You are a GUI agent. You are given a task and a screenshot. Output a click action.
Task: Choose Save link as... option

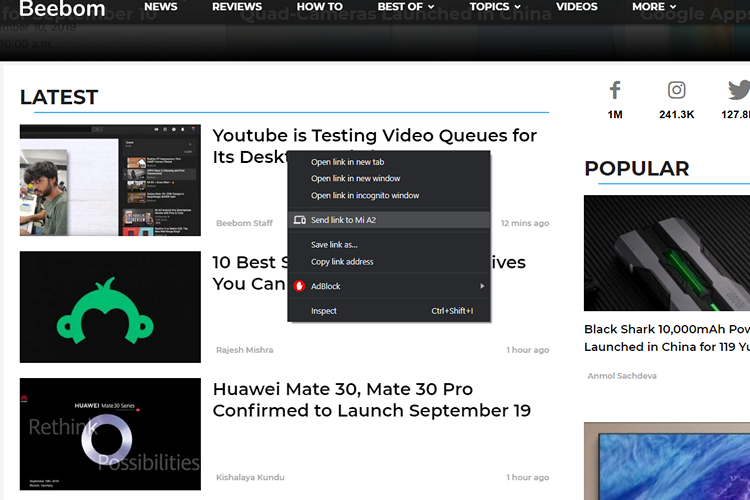click(x=334, y=245)
